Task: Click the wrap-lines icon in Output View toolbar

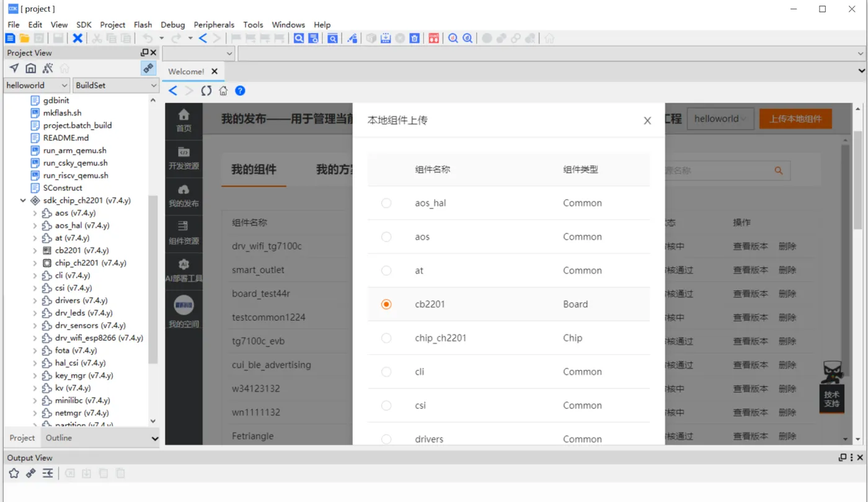Action: pyautogui.click(x=48, y=473)
